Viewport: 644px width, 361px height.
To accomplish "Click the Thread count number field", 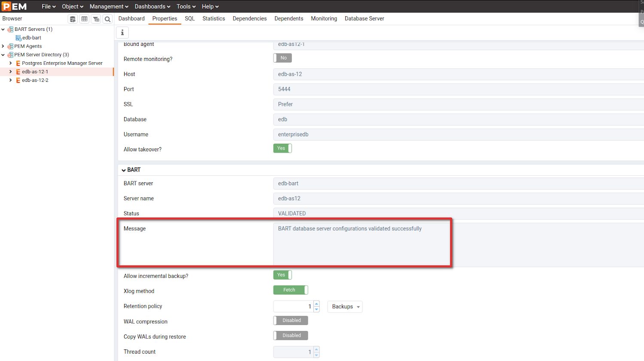I will [294, 352].
